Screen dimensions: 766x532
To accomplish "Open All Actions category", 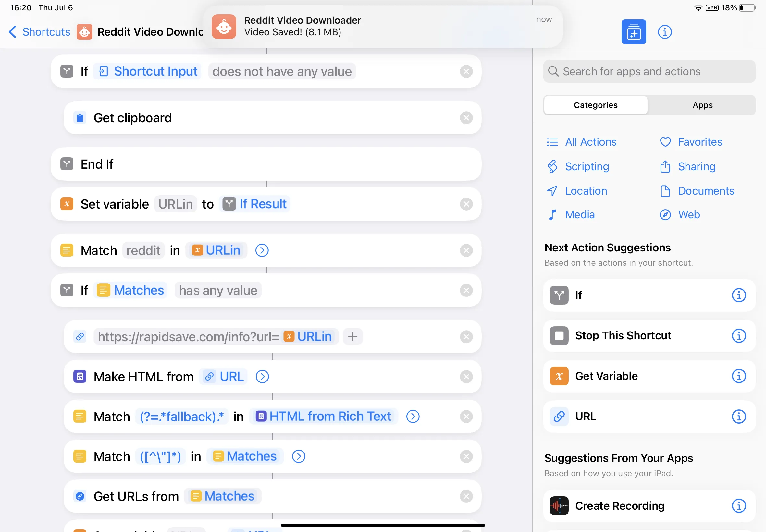I will point(581,142).
